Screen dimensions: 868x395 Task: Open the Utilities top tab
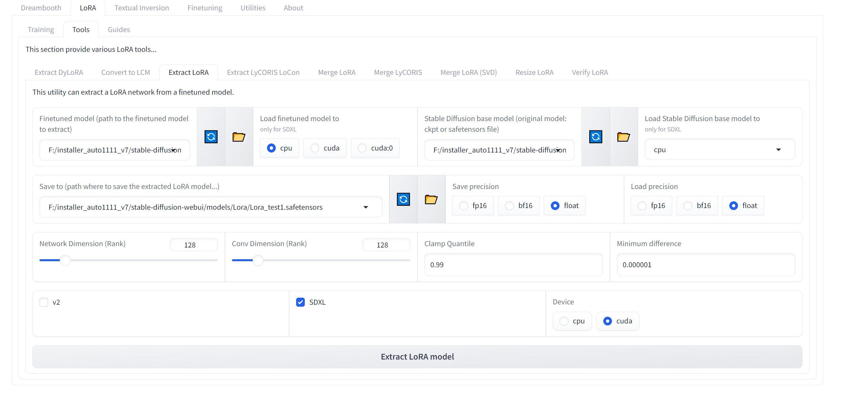[x=253, y=8]
